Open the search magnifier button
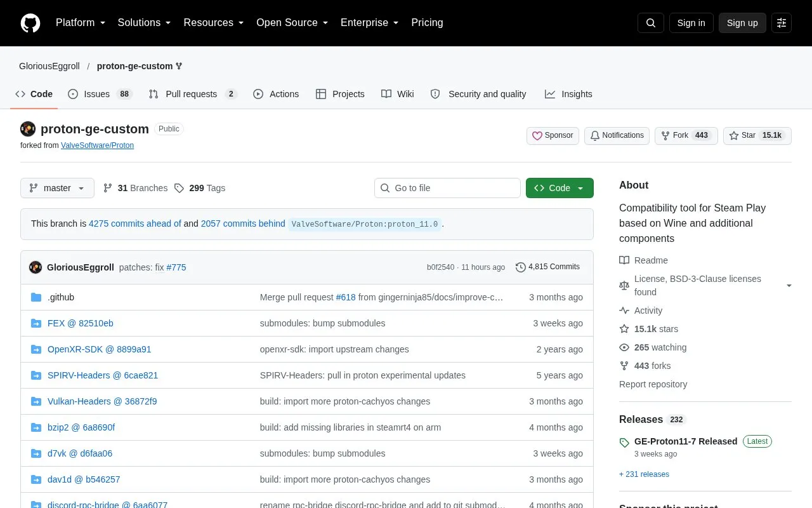The height and width of the screenshot is (508, 812). point(651,23)
